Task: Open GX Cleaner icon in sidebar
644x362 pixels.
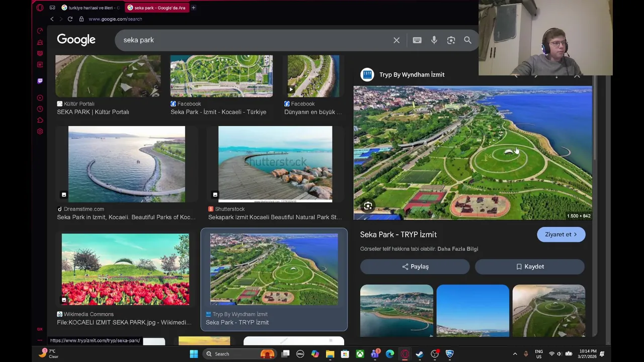Action: [40, 42]
